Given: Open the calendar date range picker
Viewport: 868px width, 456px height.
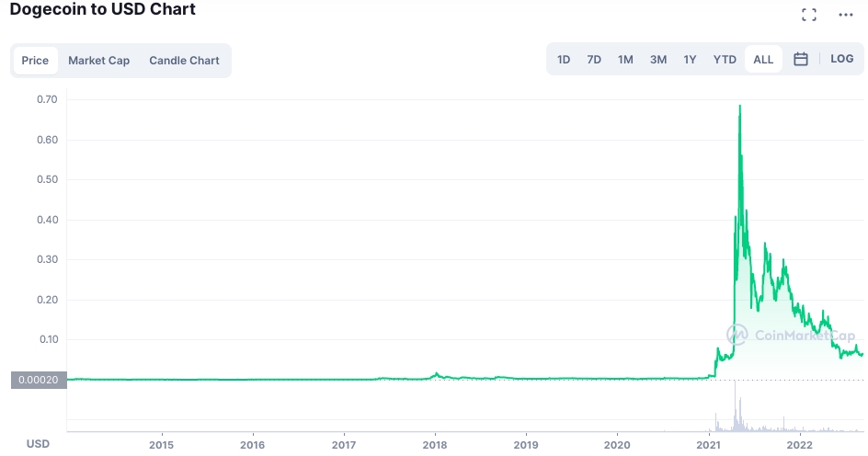Looking at the screenshot, I should [x=801, y=59].
